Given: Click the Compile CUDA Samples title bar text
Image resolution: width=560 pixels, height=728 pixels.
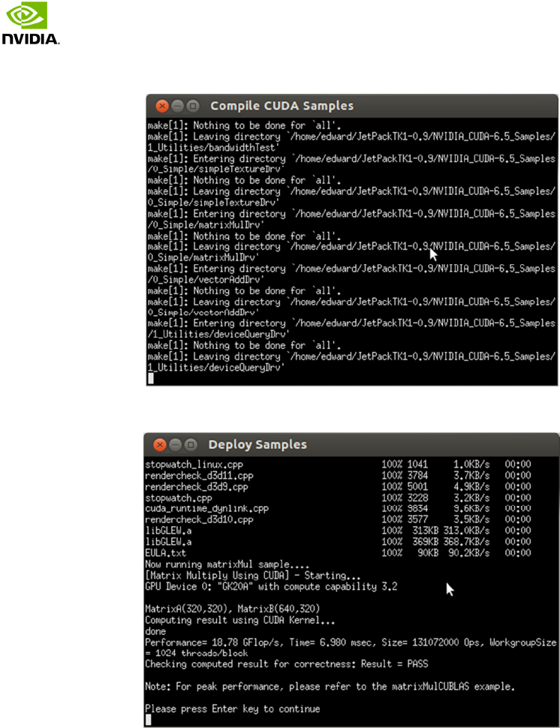Looking at the screenshot, I should pyautogui.click(x=282, y=106).
